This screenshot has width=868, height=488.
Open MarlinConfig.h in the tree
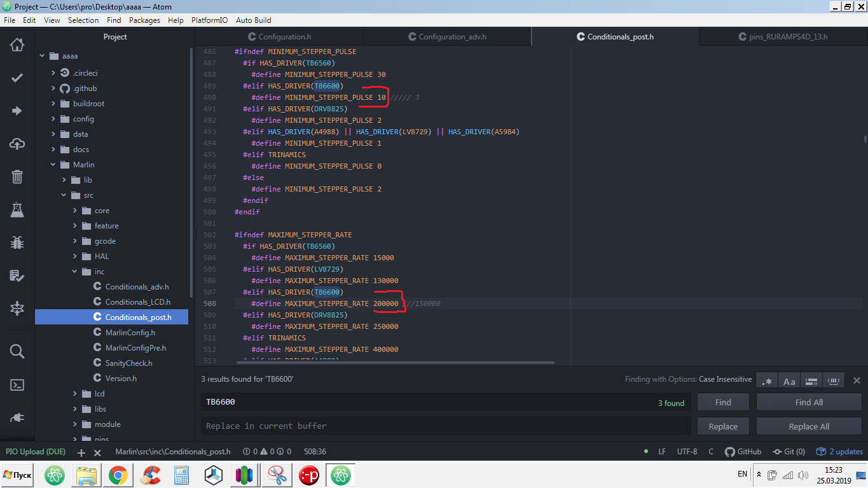(x=130, y=333)
